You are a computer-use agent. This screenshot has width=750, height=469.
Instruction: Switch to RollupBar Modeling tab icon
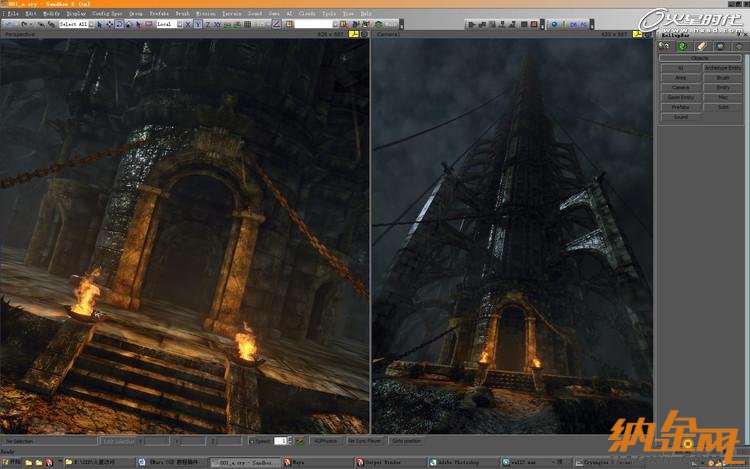coord(701,46)
